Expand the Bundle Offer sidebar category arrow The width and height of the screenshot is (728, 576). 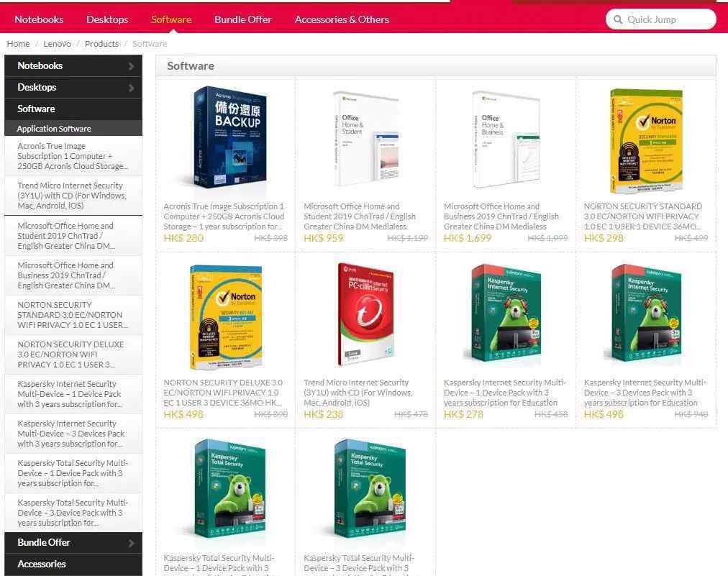(132, 543)
